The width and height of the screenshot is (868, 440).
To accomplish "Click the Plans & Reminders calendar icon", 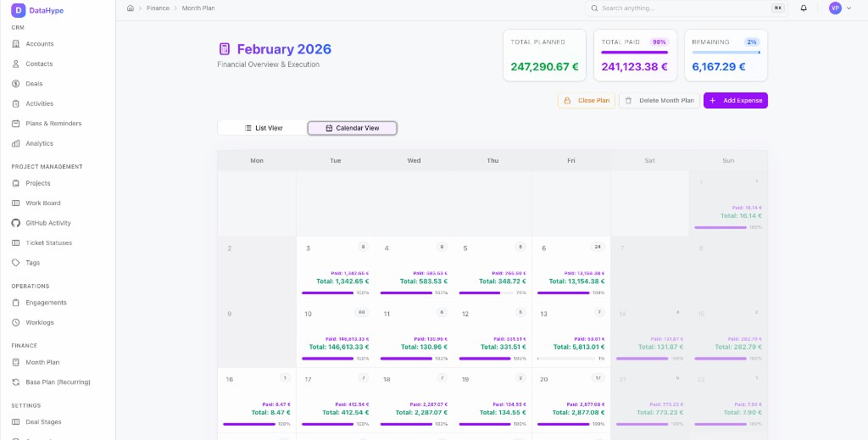I will point(15,124).
